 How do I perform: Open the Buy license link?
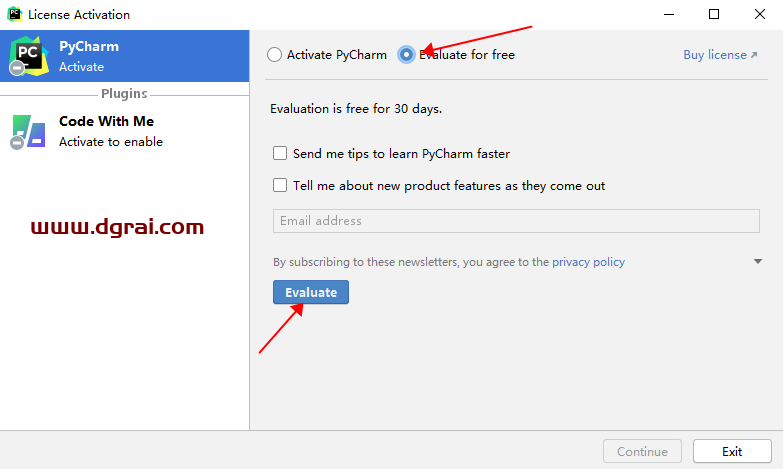720,55
